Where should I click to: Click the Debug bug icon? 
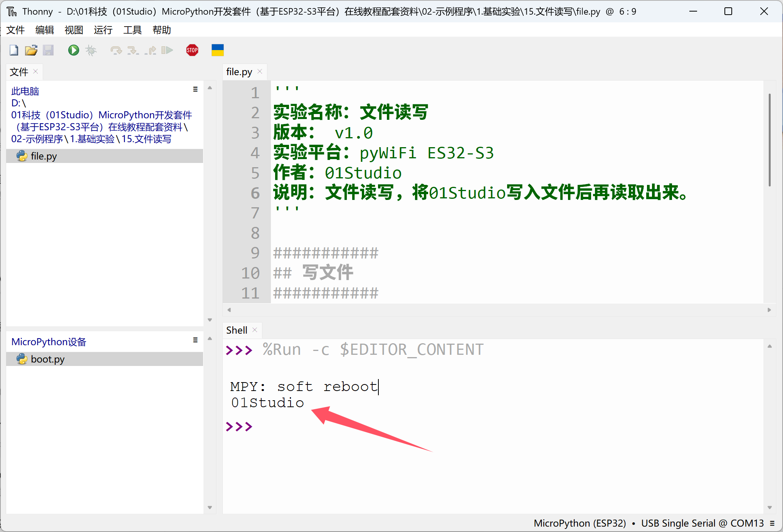pos(91,50)
